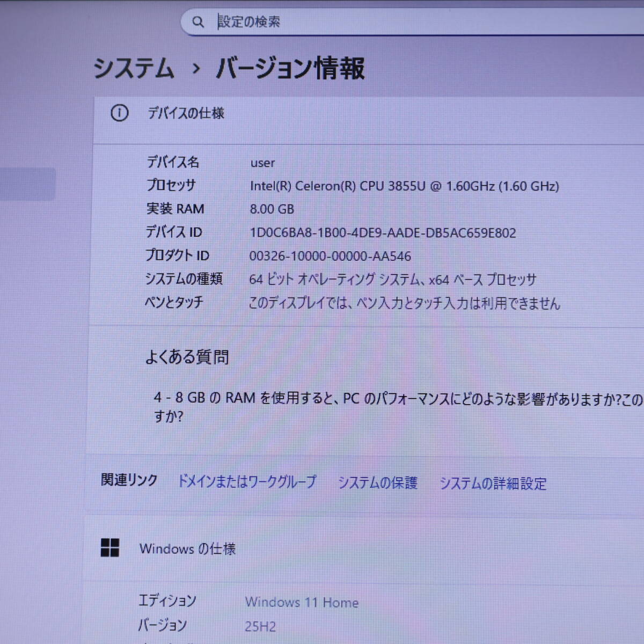Select the 25H2 version value

260,626
